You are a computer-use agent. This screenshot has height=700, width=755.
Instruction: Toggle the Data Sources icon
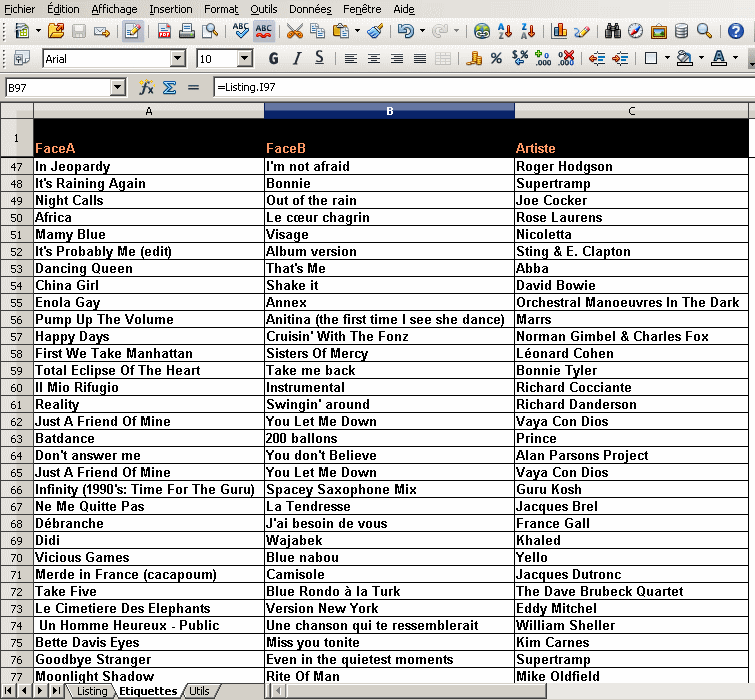tap(681, 31)
